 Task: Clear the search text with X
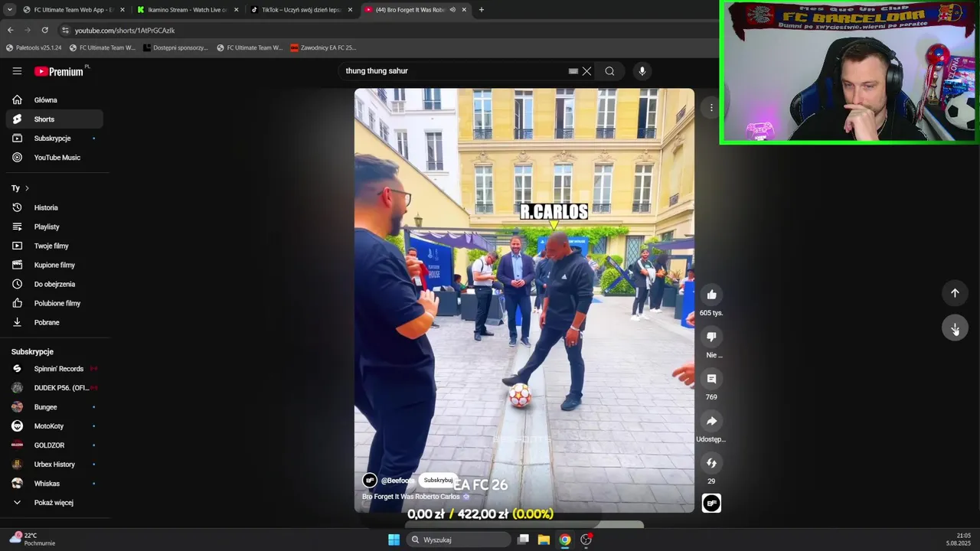point(586,71)
